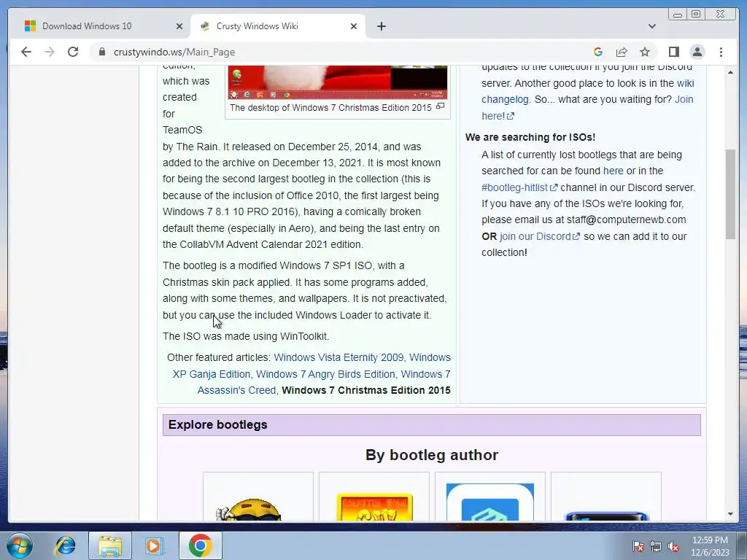Open the network tray icon
Image resolution: width=747 pixels, height=560 pixels.
(x=656, y=547)
